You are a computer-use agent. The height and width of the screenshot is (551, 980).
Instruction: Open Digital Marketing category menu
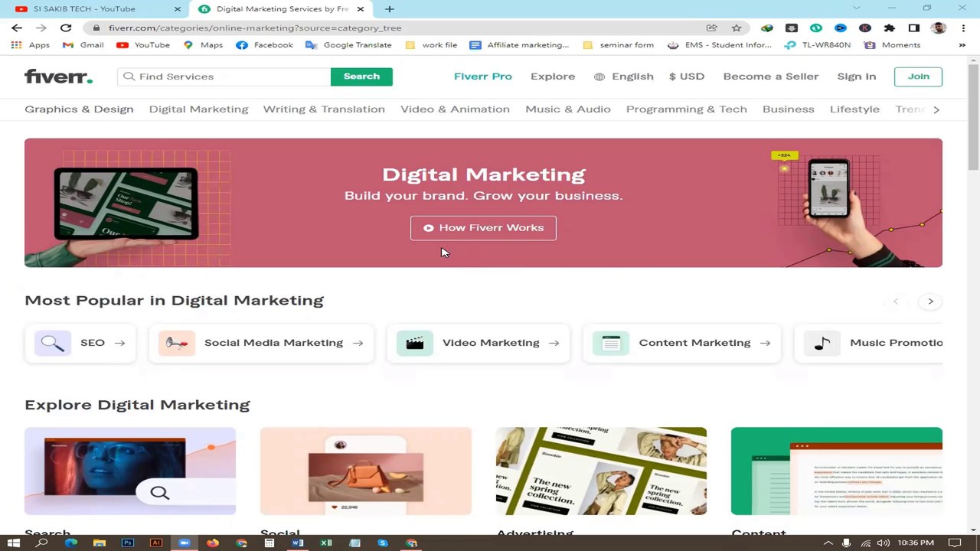coord(198,109)
